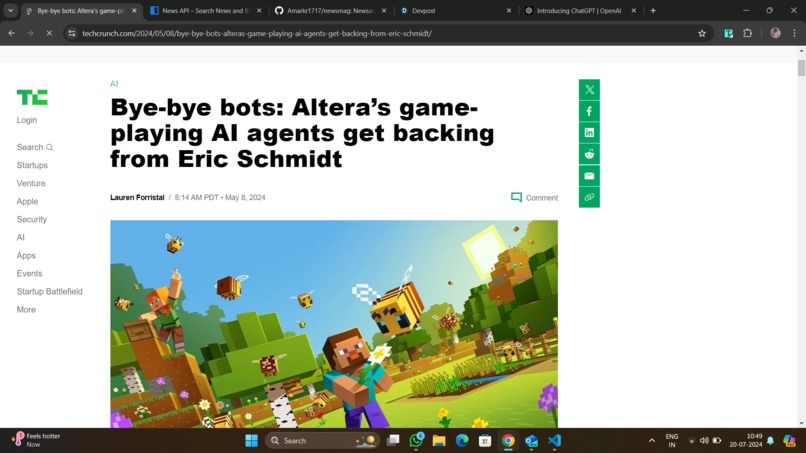806x453 pixels.
Task: Go to Security section
Action: pyautogui.click(x=31, y=219)
